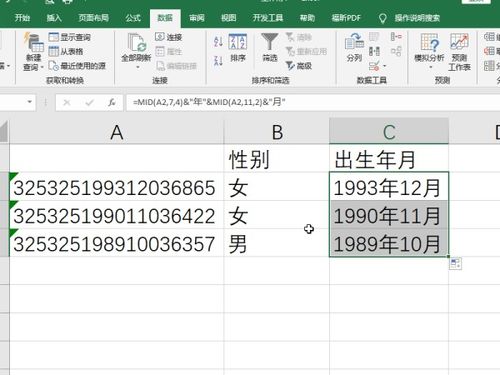Expand the Data Validation dropdown arrow
The height and width of the screenshot is (375, 500).
click(384, 66)
